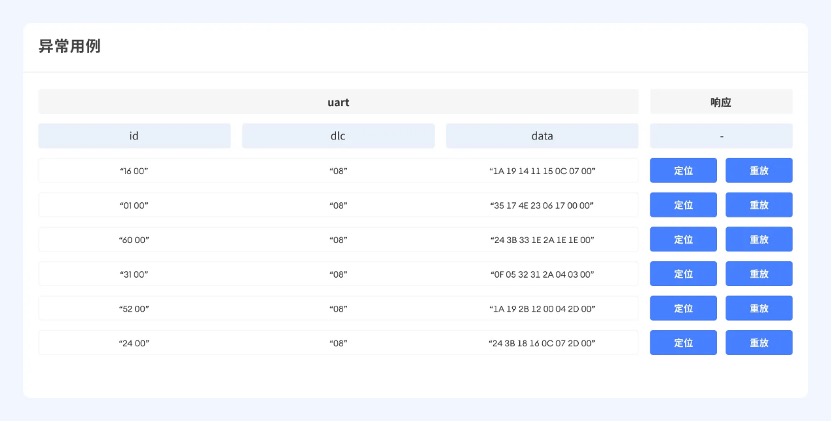Select 定位 beside id "52 00"
832x422 pixels.
point(683,309)
